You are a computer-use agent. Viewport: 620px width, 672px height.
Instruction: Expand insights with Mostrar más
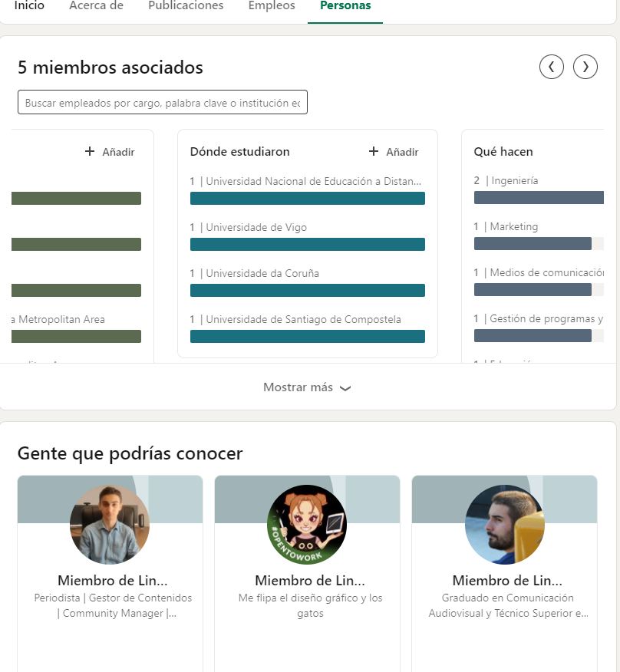[x=307, y=387]
